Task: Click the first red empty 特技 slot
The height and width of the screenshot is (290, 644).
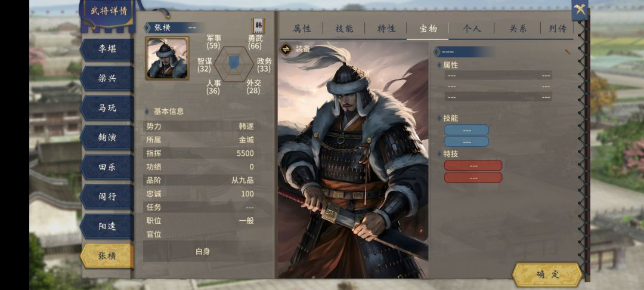Action: point(473,165)
